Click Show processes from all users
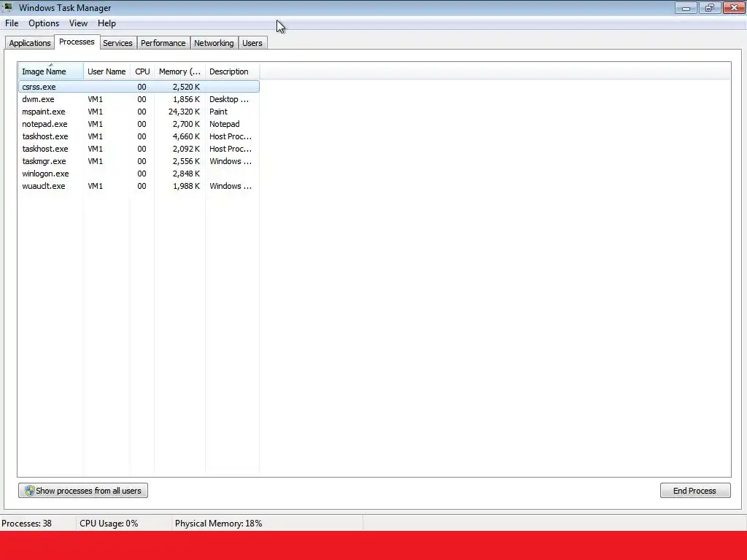The image size is (747, 560). click(83, 491)
